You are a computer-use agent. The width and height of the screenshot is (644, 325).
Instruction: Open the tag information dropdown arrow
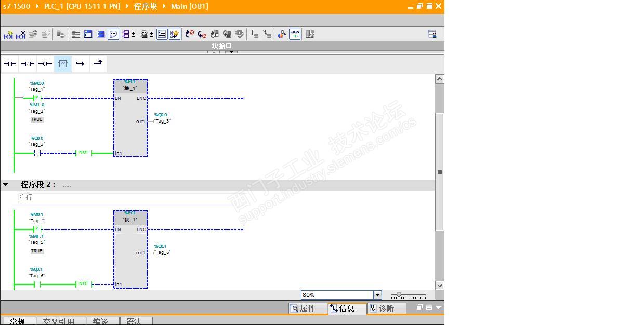[151, 34]
